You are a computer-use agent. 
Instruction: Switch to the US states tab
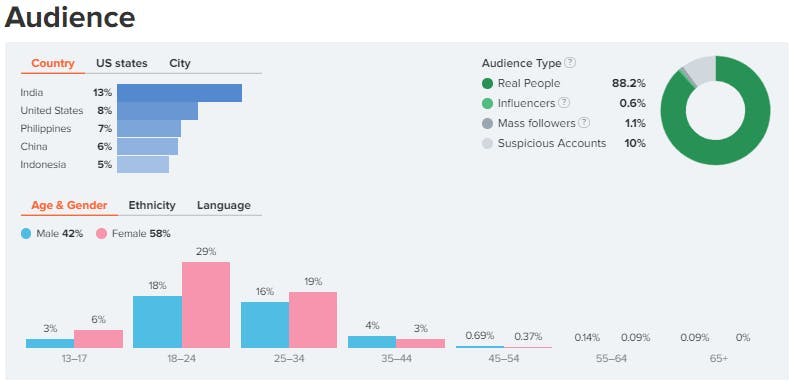click(x=122, y=63)
